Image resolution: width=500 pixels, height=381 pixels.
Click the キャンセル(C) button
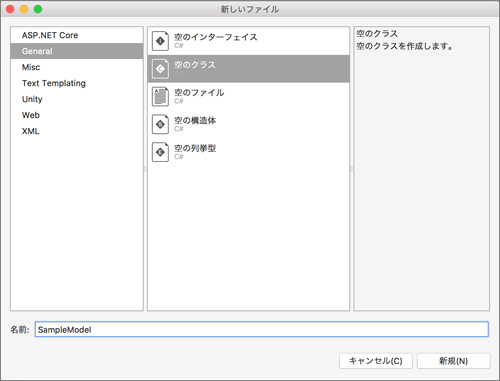click(376, 361)
